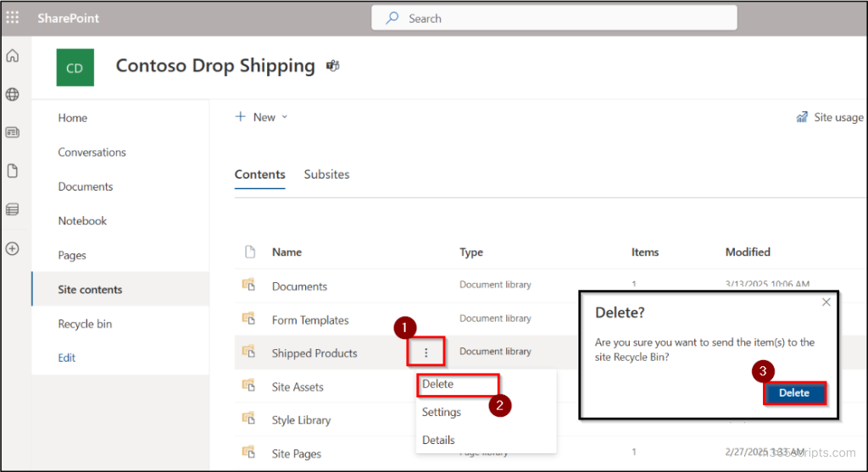Click the Site usage link

pyautogui.click(x=838, y=117)
